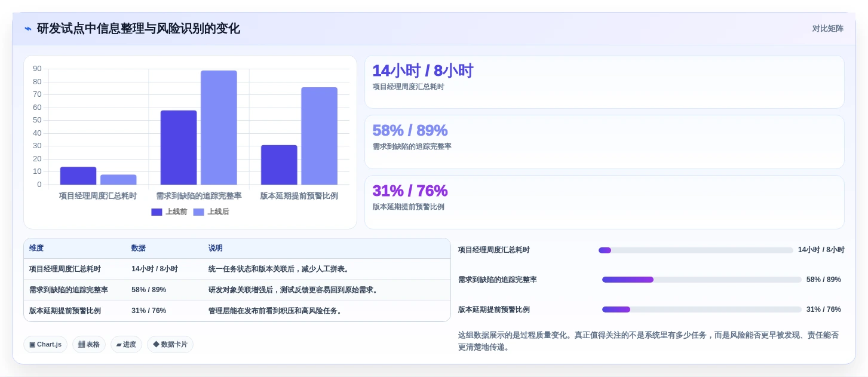Click the summary paragraph starting 这组数据展示的是
868x377 pixels.
pyautogui.click(x=649, y=341)
